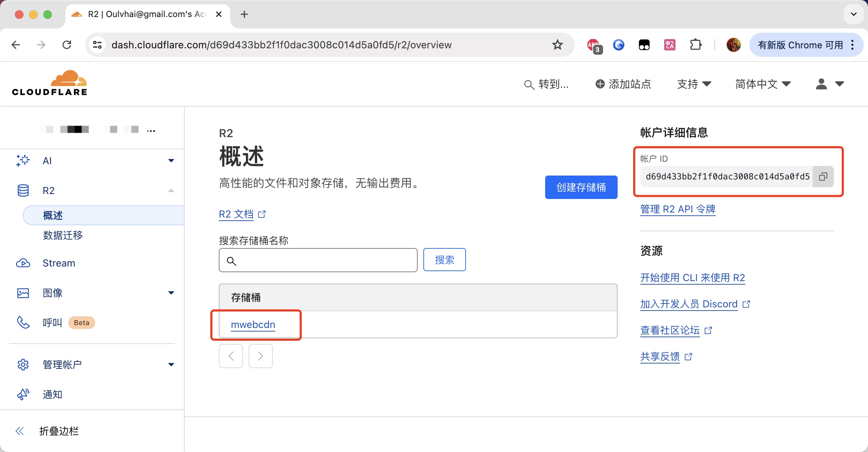Screen dimensions: 868x452
Task: Expand the 管理帐户 section
Action: pos(171,364)
